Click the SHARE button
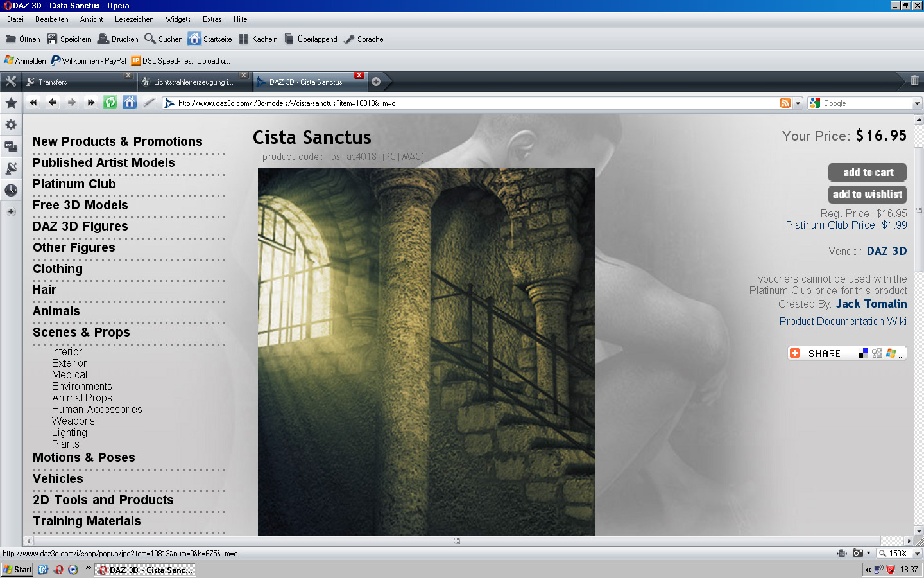Image resolution: width=924 pixels, height=578 pixels. [847, 353]
